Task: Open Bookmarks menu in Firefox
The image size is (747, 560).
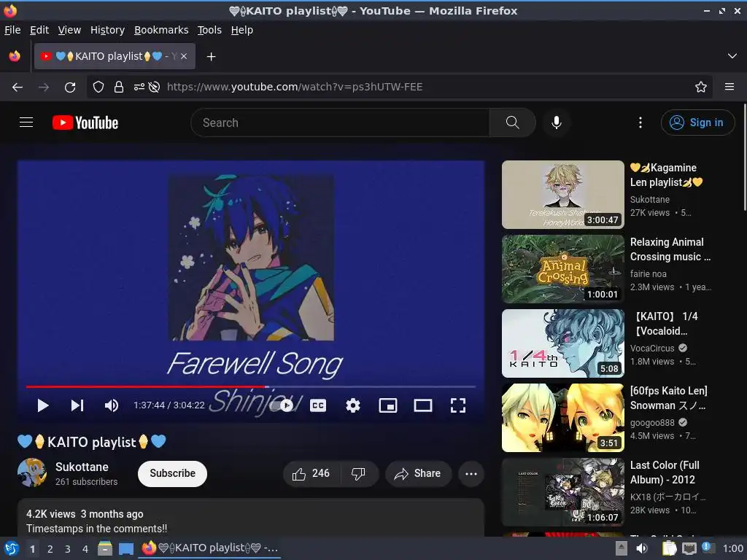Action: (x=161, y=30)
